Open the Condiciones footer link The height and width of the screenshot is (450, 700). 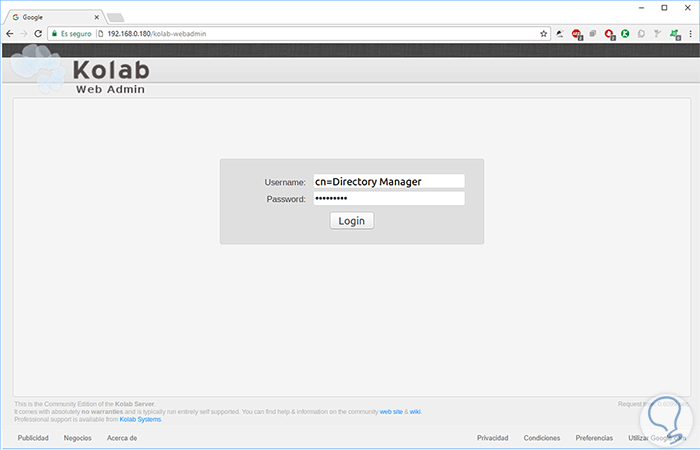pos(542,438)
